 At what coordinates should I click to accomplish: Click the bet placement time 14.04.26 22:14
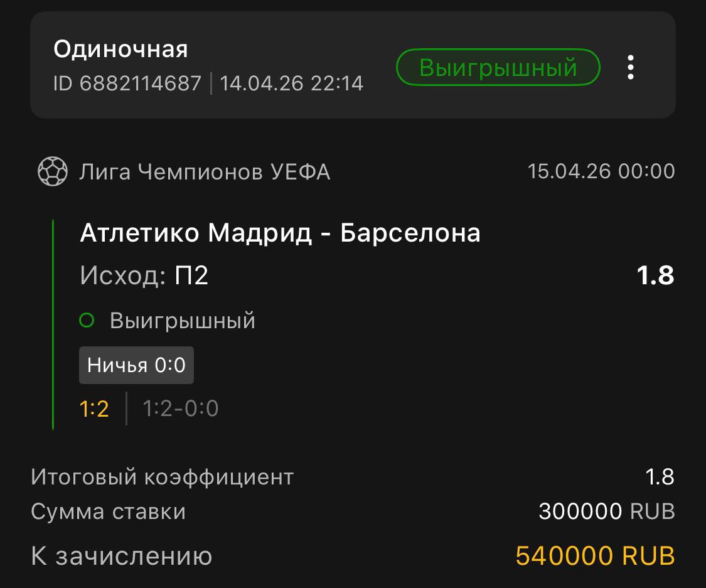click(292, 83)
